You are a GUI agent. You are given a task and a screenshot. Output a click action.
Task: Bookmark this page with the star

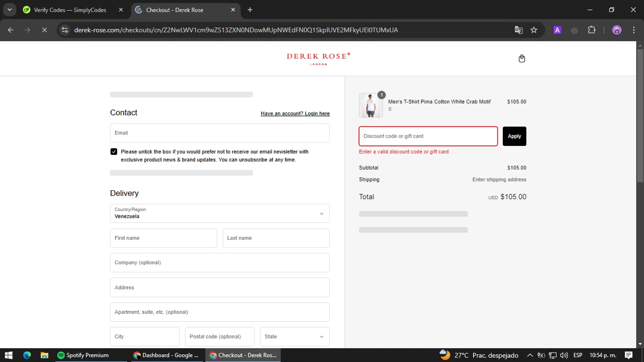pyautogui.click(x=534, y=30)
